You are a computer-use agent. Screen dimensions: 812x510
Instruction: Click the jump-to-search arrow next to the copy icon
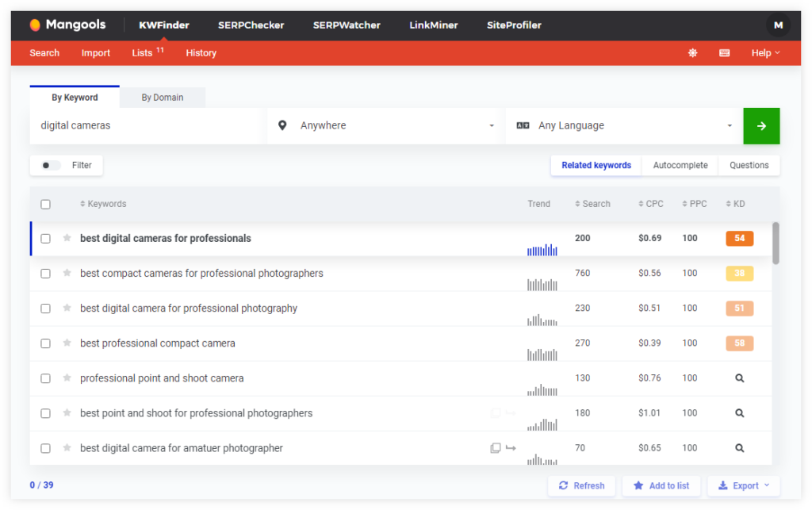[511, 447]
